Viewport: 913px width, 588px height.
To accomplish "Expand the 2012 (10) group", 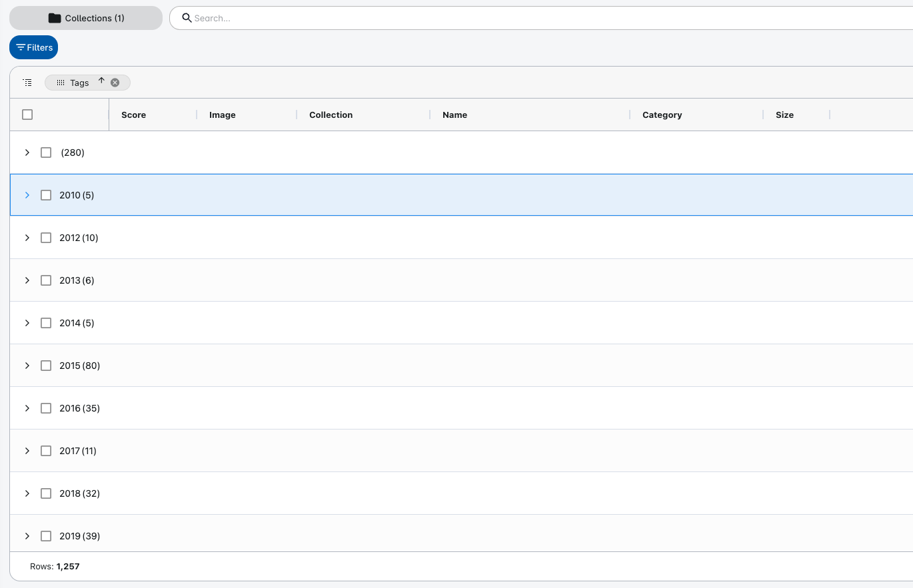I will click(x=27, y=238).
